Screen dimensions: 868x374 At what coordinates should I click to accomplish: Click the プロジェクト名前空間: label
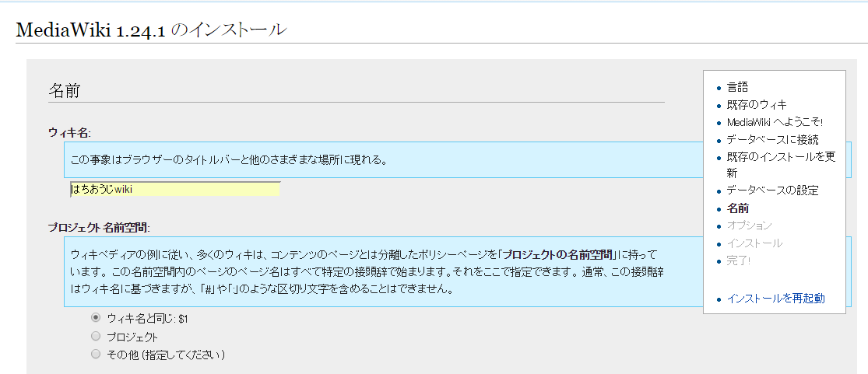point(98,228)
